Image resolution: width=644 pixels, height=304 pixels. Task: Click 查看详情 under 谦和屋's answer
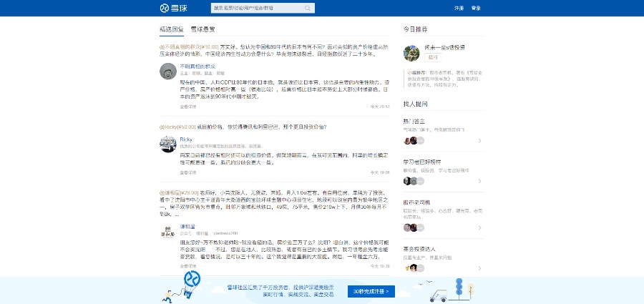[187, 266]
